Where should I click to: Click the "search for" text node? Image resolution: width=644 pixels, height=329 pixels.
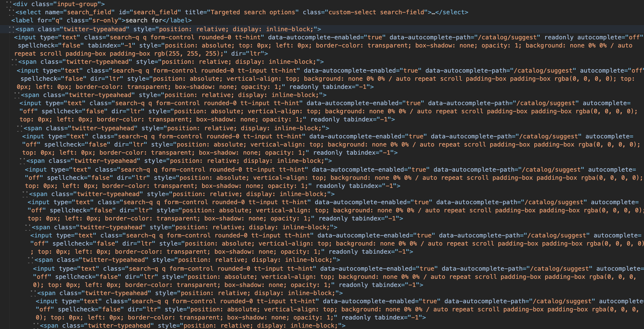pyautogui.click(x=143, y=20)
